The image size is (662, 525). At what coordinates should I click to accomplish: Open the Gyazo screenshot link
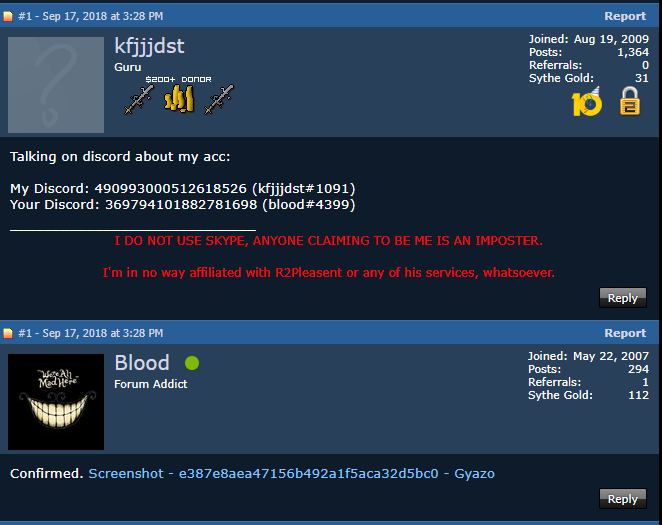[291, 474]
